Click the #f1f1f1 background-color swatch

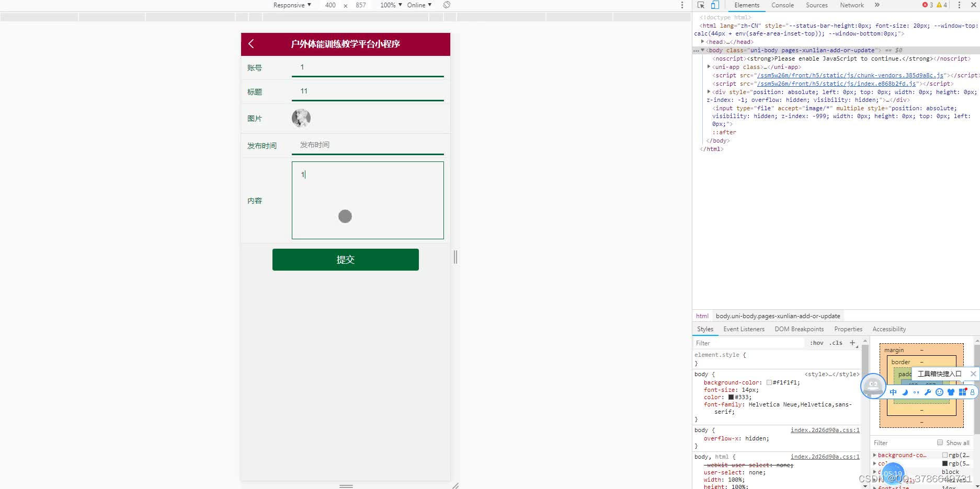[x=769, y=382]
